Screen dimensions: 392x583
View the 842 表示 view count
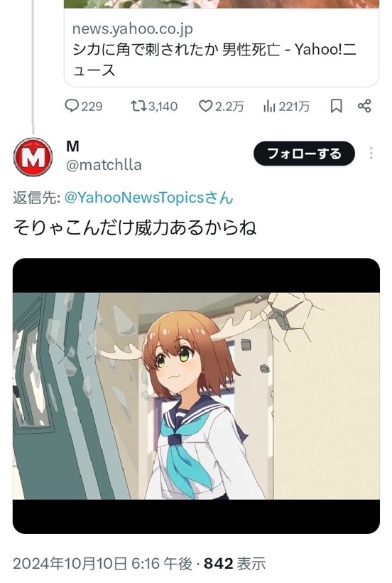(235, 564)
